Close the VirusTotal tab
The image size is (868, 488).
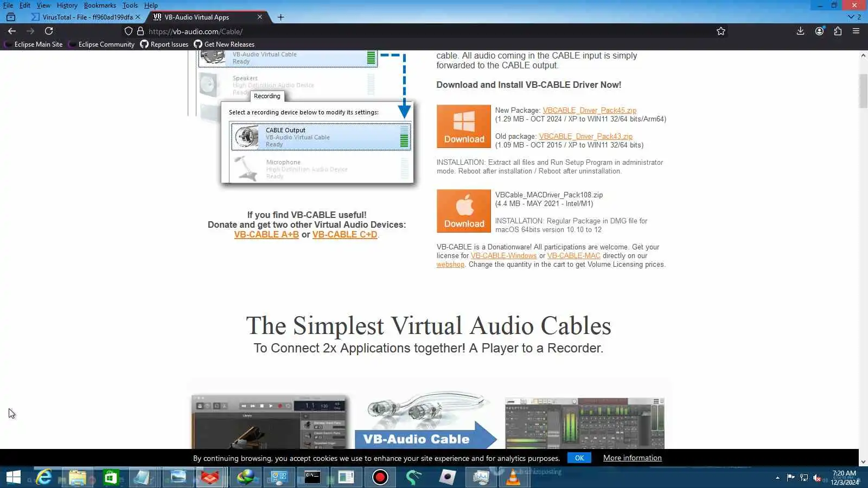(x=138, y=17)
